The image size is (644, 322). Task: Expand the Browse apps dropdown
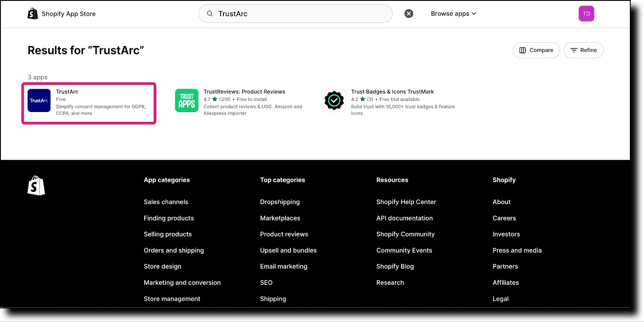[454, 14]
